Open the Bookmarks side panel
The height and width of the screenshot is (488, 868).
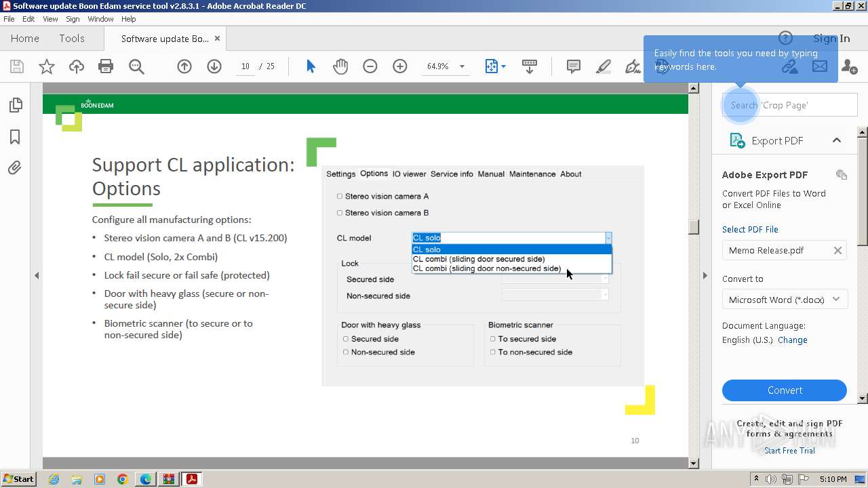point(15,137)
